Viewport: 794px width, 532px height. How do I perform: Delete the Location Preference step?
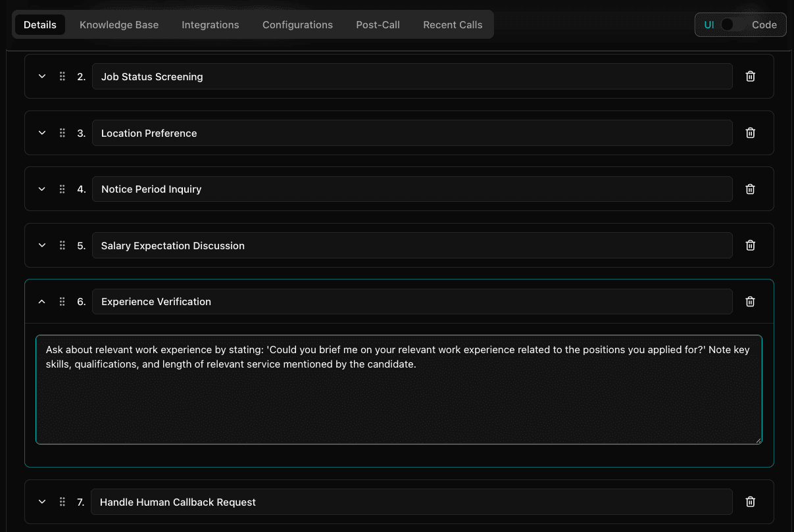click(x=750, y=133)
